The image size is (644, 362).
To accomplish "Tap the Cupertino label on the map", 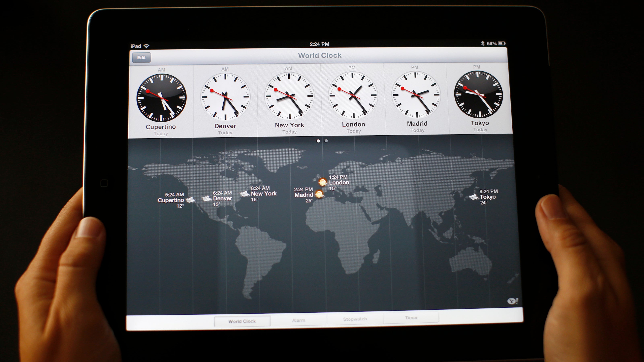I will (x=171, y=200).
